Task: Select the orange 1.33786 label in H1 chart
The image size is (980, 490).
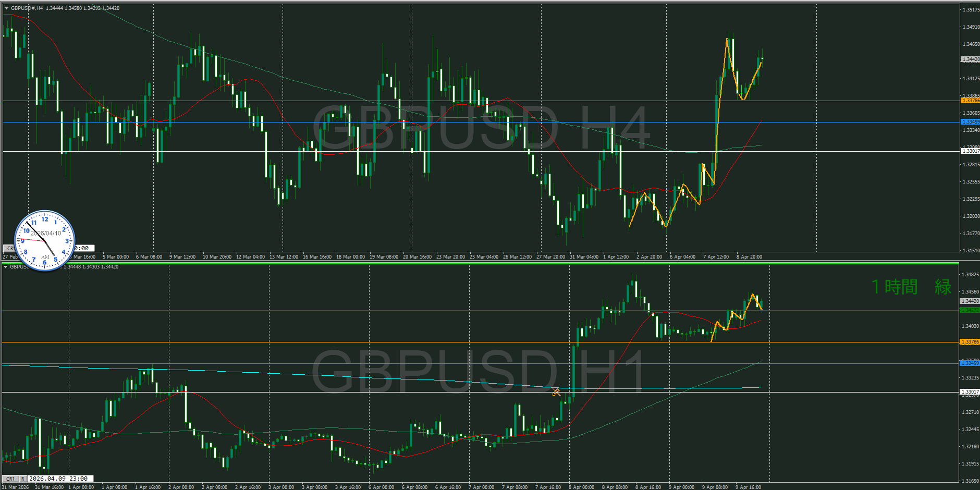Action: tap(970, 342)
